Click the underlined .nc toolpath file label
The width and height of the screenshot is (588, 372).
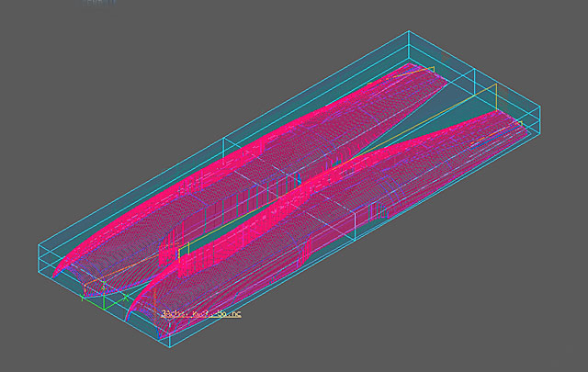point(201,314)
